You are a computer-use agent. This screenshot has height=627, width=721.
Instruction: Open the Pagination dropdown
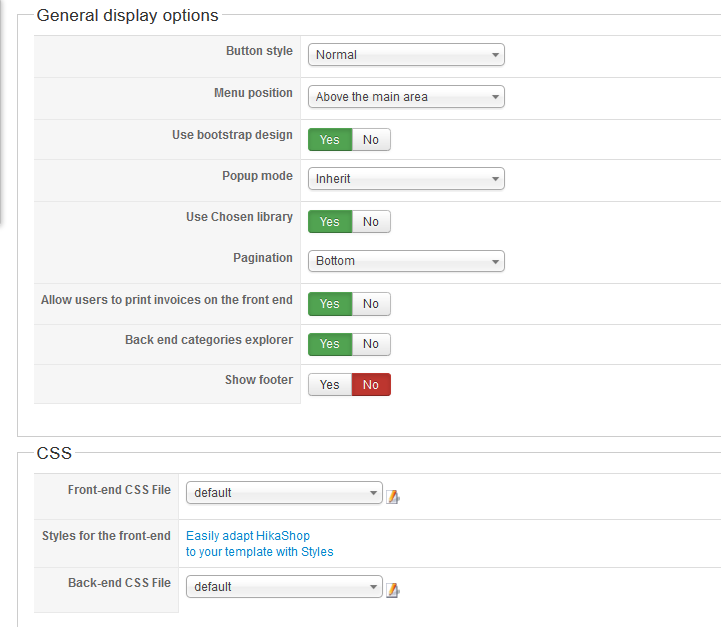tap(406, 261)
